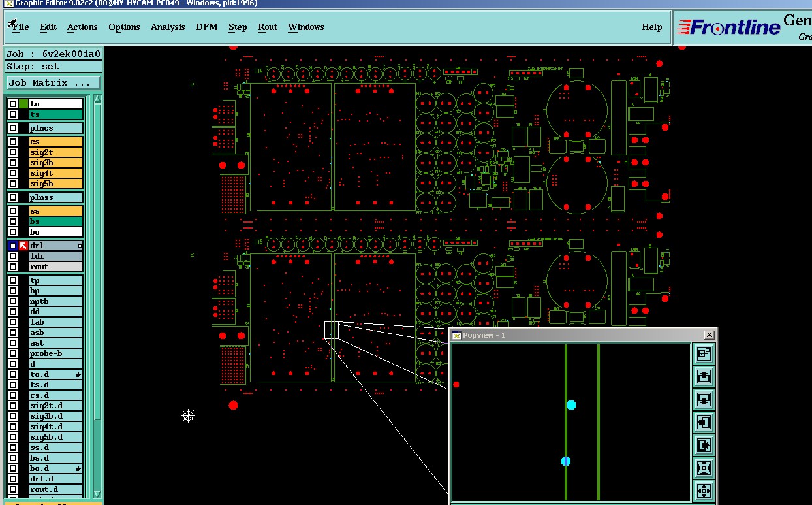Viewport: 812px width, 505px height.
Task: Select the ast layer name
Action: pyautogui.click(x=56, y=343)
